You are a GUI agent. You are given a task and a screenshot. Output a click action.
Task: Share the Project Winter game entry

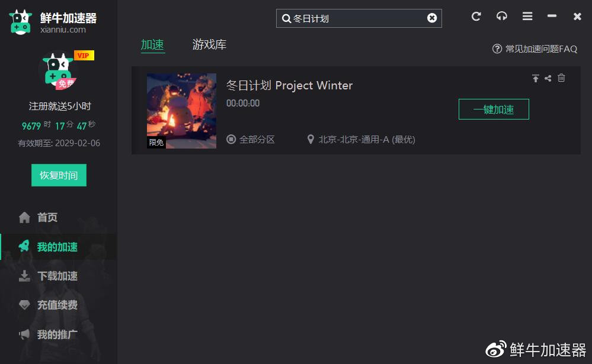(548, 78)
